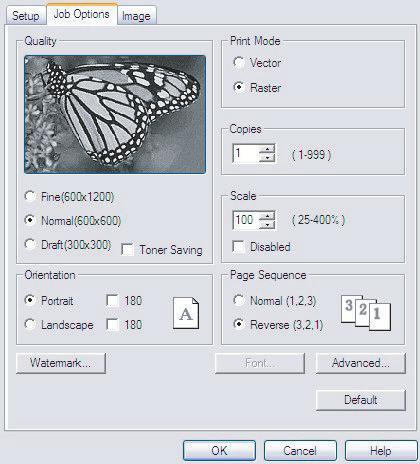Screen dimensions: 420x464
Task: Click the butterfly quality preview image
Action: coord(115,114)
